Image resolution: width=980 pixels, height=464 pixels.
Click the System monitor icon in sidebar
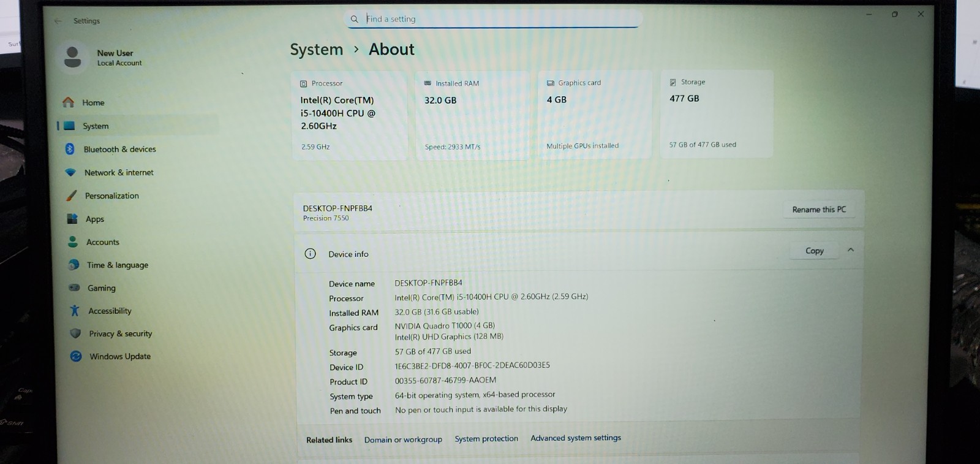[x=69, y=126]
